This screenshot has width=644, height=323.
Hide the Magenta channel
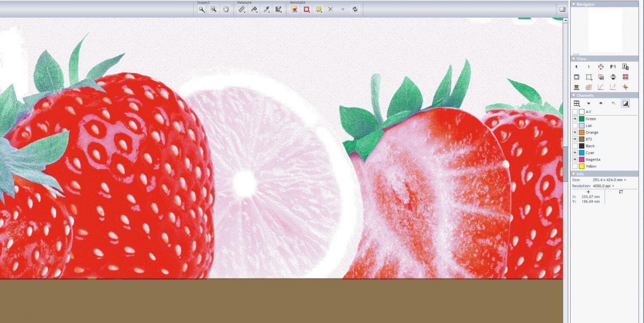coord(575,159)
